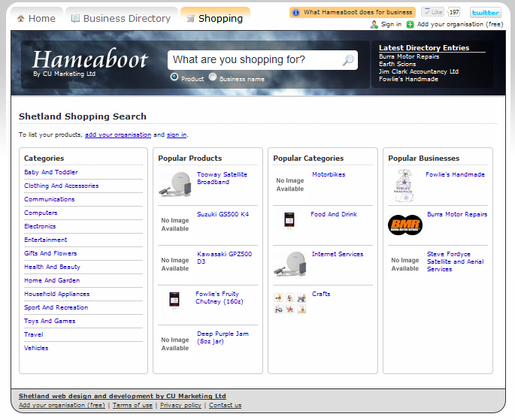Screen dimensions: 515x420
Task: Open Toys And Games category
Action: click(50, 321)
